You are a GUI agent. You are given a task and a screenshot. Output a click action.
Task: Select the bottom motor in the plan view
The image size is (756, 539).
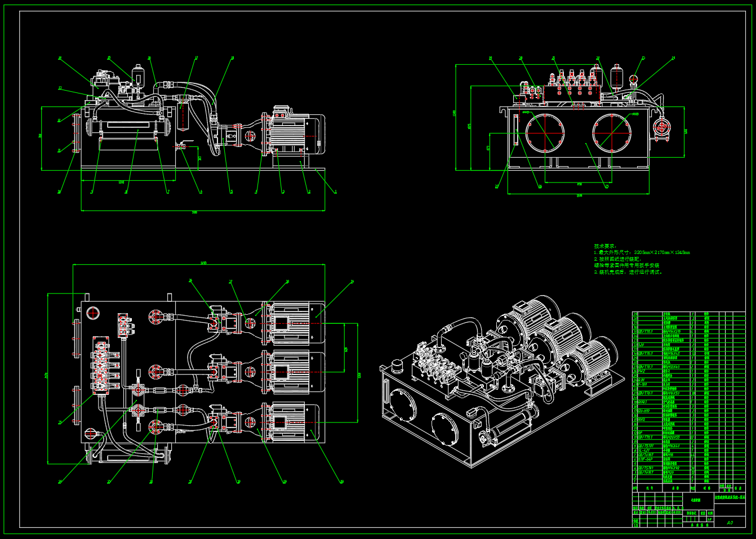coord(293,422)
